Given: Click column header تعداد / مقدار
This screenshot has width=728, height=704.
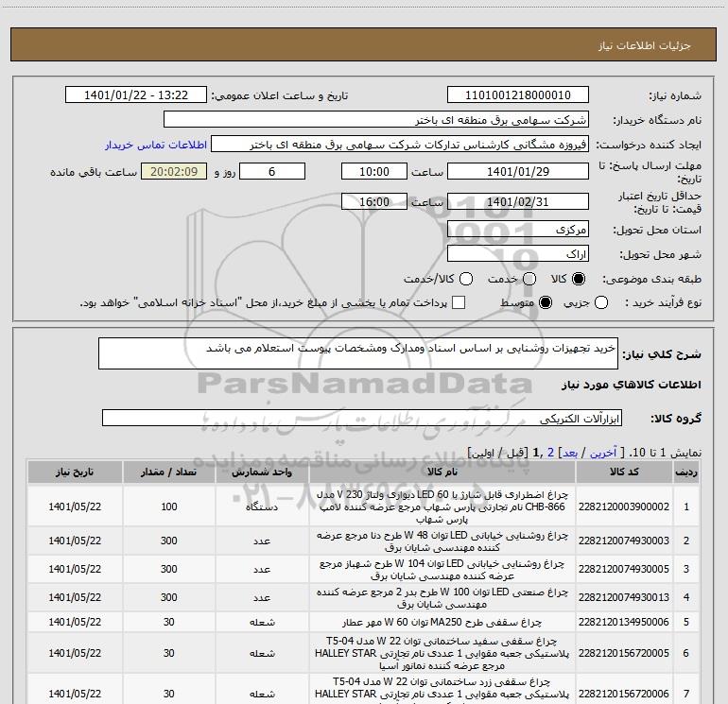Looking at the screenshot, I should pyautogui.click(x=168, y=472).
